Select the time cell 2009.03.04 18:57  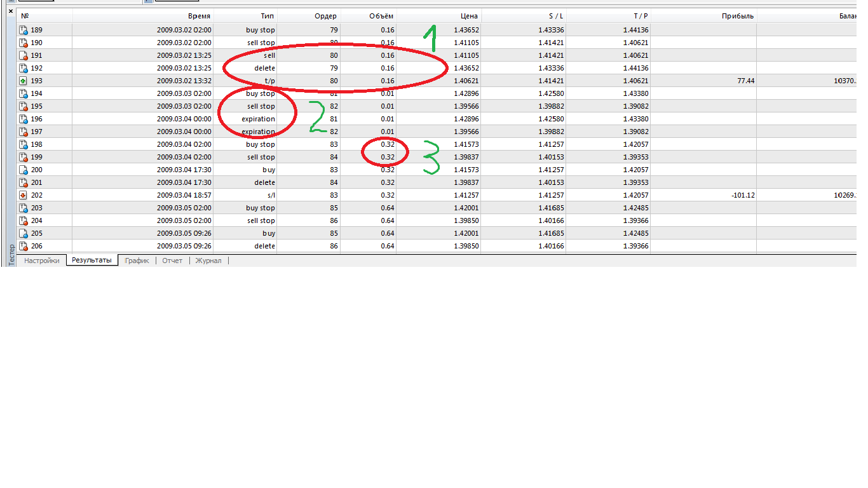[x=184, y=195]
